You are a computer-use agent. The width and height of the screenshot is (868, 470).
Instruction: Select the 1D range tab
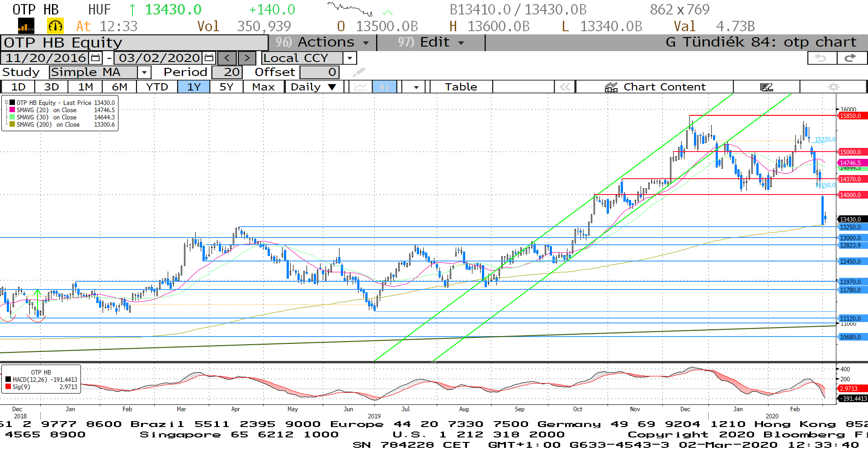(18, 87)
